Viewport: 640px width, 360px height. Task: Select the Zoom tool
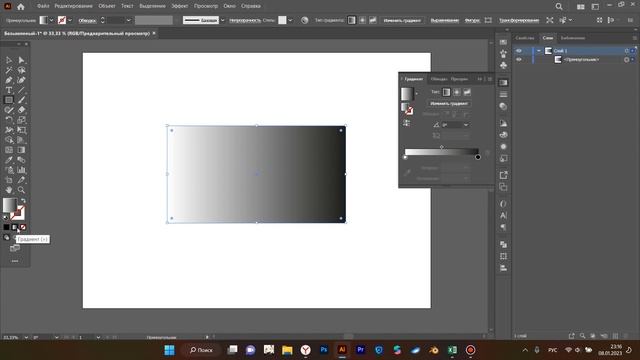(x=22, y=190)
